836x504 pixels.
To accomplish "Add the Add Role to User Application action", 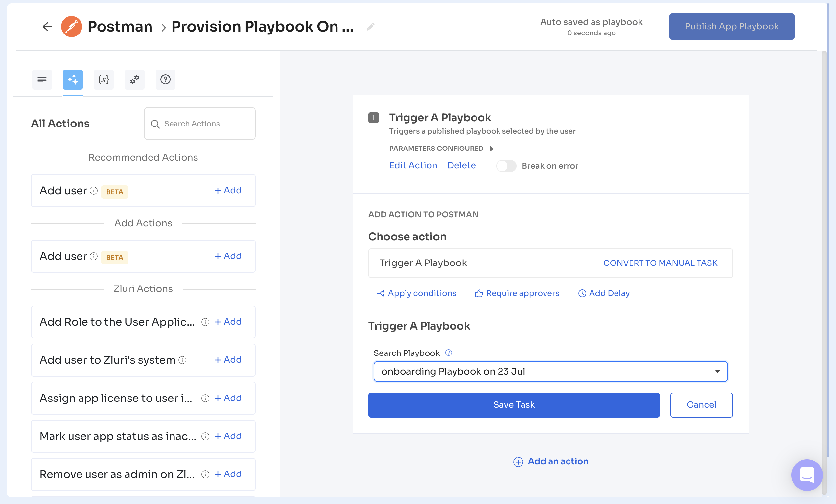I will [x=228, y=322].
